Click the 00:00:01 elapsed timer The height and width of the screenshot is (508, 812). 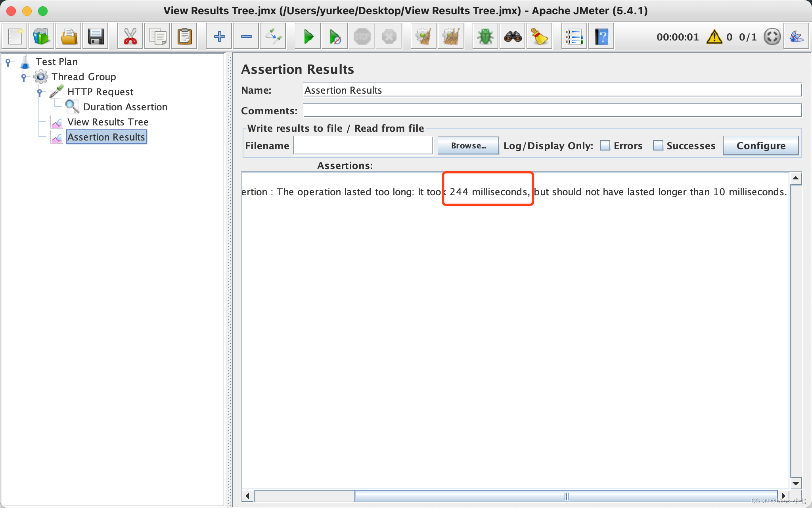pos(678,37)
